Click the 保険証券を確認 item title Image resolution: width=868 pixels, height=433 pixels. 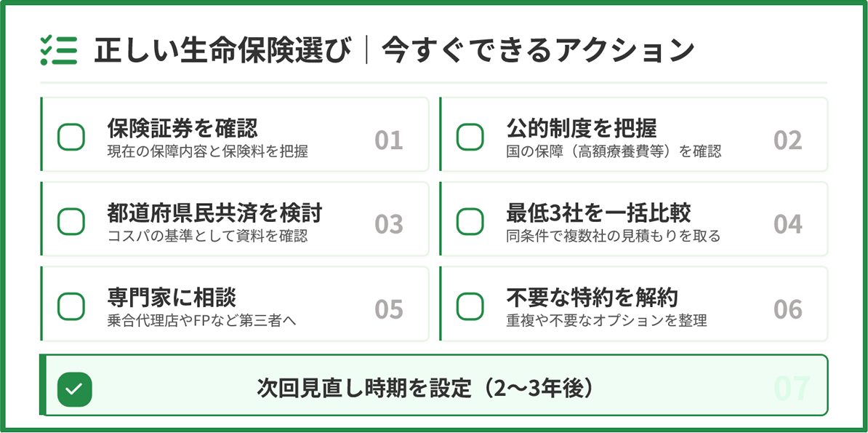(182, 128)
